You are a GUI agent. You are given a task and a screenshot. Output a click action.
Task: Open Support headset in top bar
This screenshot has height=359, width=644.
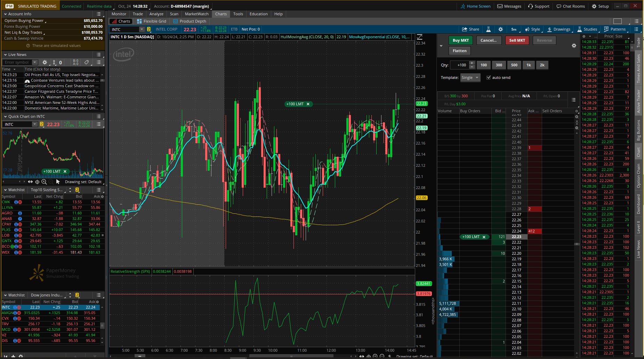pyautogui.click(x=539, y=6)
